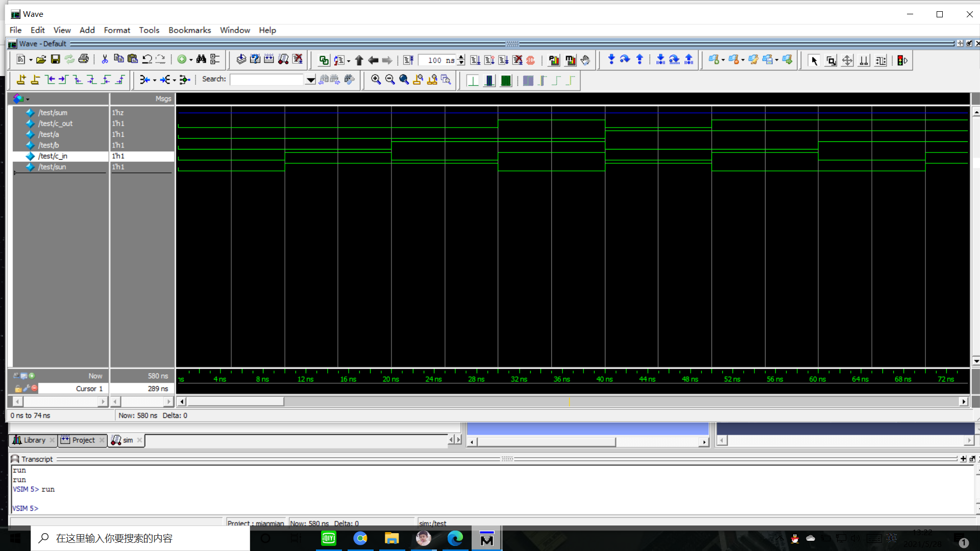Click the Zoom Out magnifier icon
980x551 pixels.
pyautogui.click(x=390, y=80)
